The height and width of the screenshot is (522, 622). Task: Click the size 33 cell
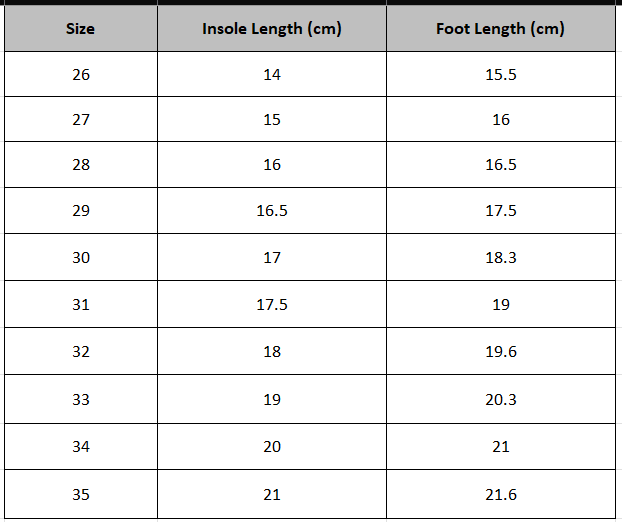[x=80, y=400]
